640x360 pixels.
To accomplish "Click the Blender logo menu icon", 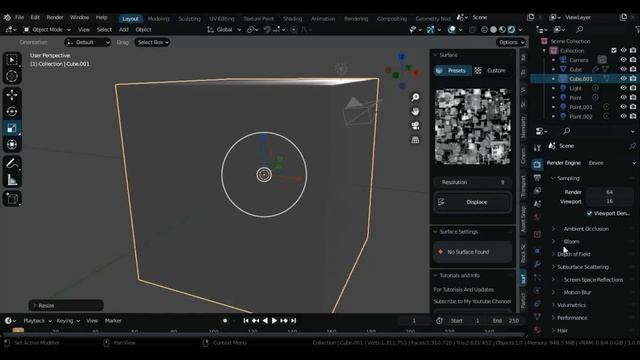I will pyautogui.click(x=7, y=18).
